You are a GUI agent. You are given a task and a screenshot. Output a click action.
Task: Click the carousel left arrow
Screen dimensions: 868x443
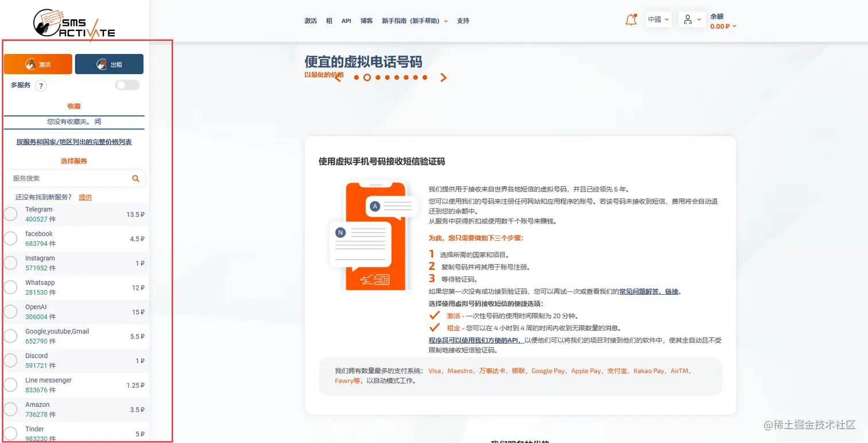point(339,77)
